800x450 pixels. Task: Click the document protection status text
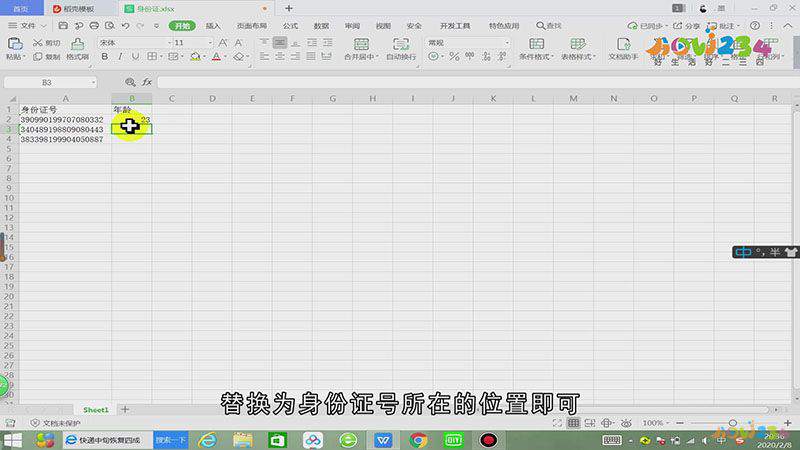[x=61, y=423]
